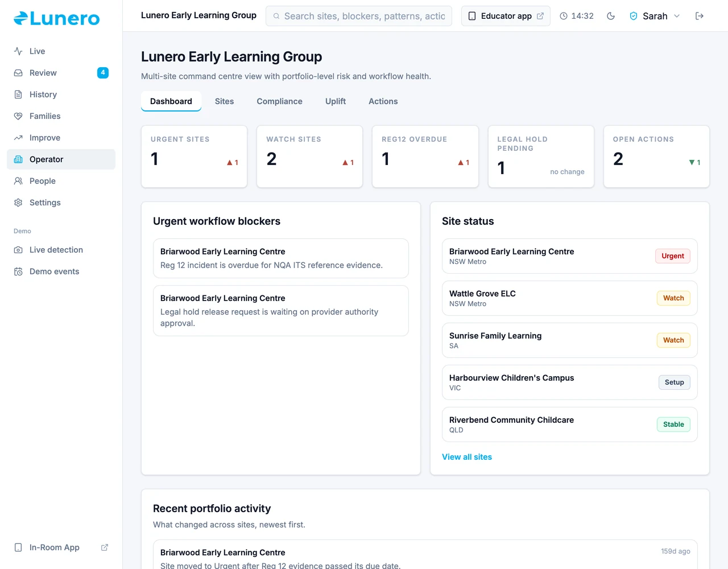Viewport: 728px width, 569px height.
Task: Click the Improve trend icon
Action: [18, 138]
